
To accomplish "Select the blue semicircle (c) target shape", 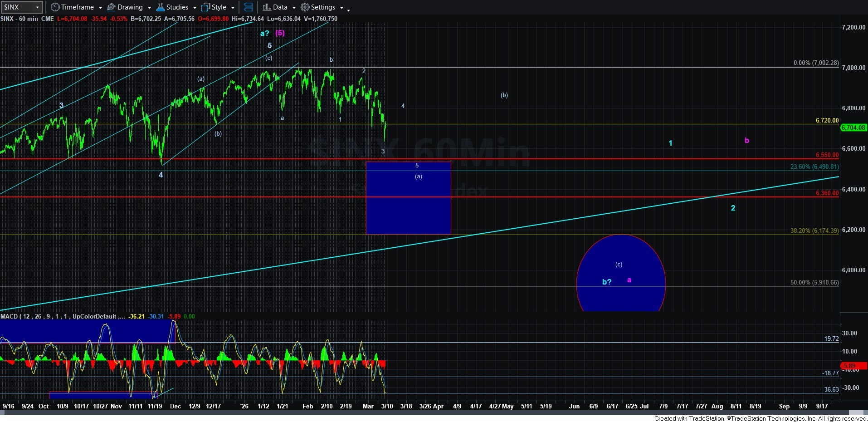I will 620,277.
